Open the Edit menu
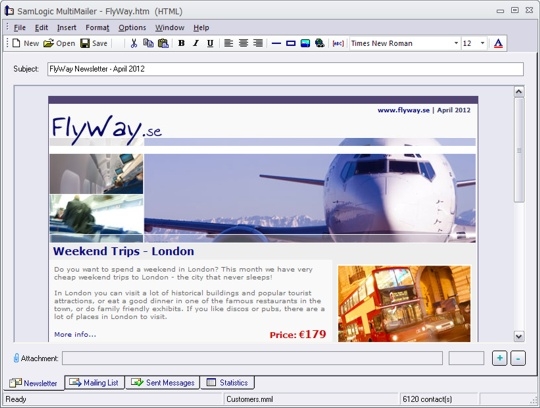Screen dimensions: 540x408 click(41, 28)
